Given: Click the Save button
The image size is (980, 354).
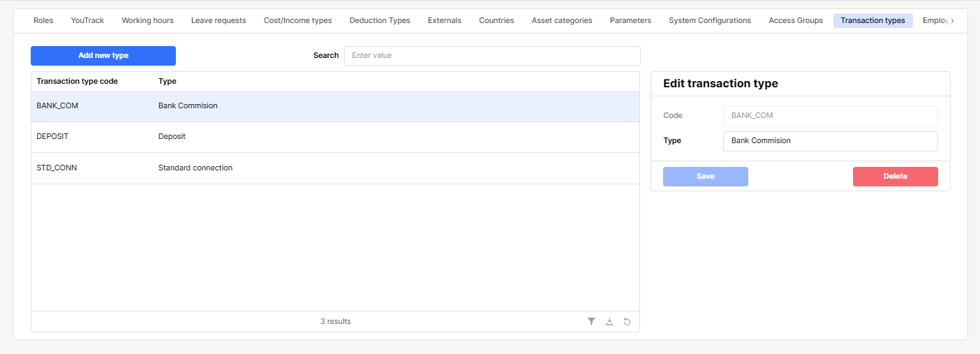Looking at the screenshot, I should point(705,177).
